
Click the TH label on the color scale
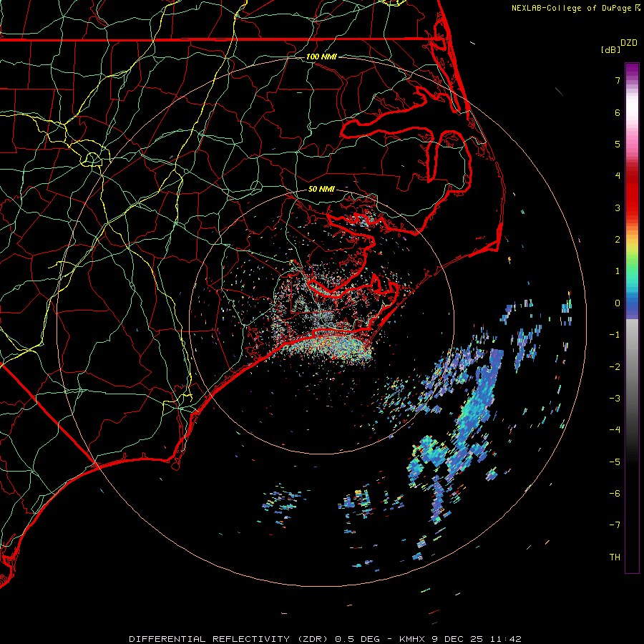coord(615,557)
